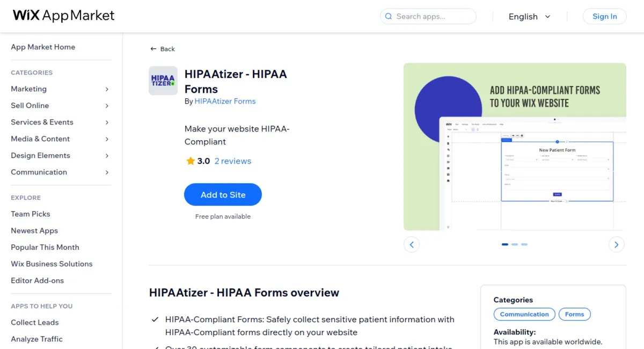Image resolution: width=644 pixels, height=349 pixels.
Task: Expand the Communication sidebar chevron
Action: click(107, 172)
